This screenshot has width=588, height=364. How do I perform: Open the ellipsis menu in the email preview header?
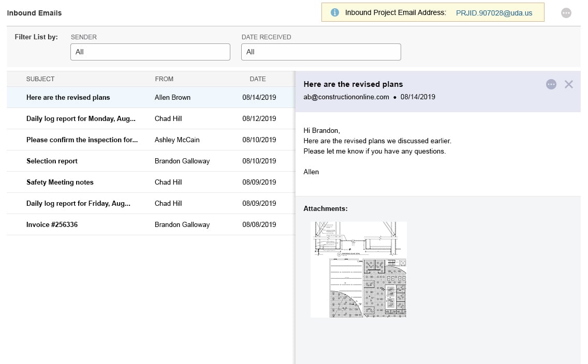coord(551,84)
